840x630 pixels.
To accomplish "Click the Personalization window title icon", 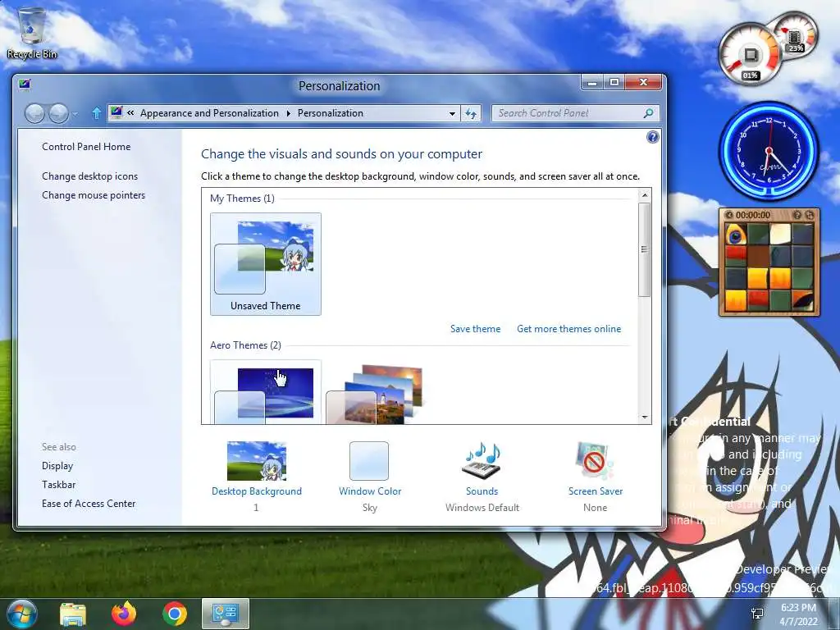I will 25,84.
